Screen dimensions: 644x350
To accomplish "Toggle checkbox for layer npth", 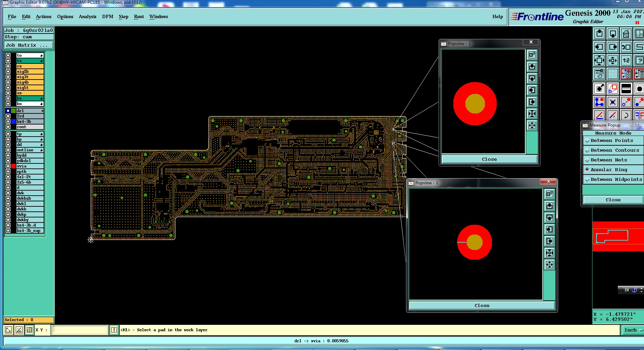I will click(x=8, y=171).
